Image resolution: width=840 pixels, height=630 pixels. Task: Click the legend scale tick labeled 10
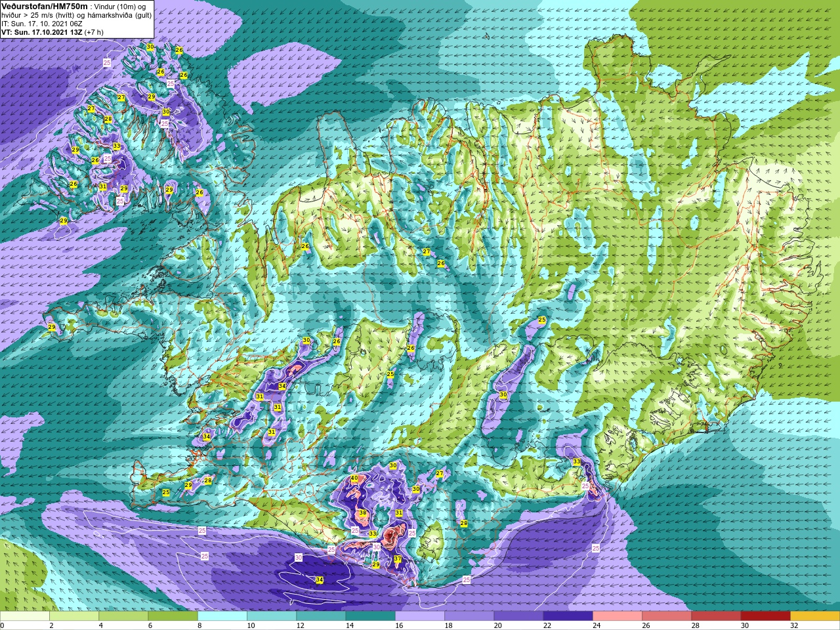tap(251, 625)
